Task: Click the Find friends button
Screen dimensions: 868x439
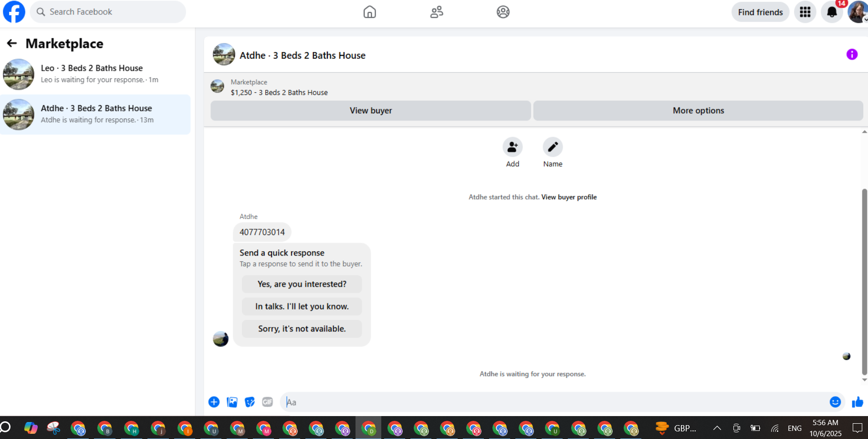Action: [760, 12]
